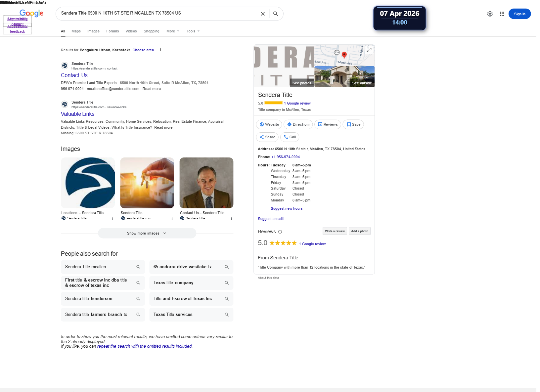Click Write a review button
Viewport: 540px width, 392px height.
point(335,231)
